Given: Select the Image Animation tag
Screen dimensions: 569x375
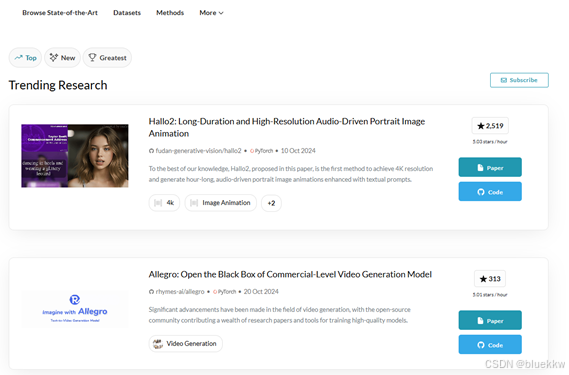Looking at the screenshot, I should tap(221, 203).
